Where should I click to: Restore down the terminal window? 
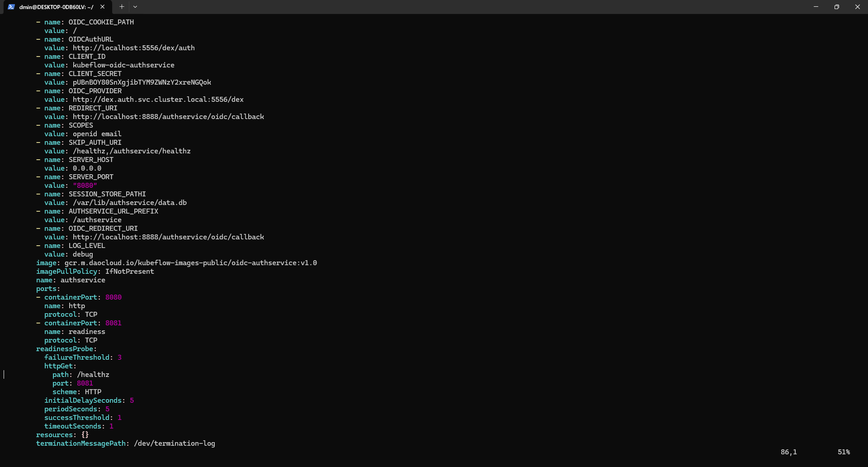837,7
